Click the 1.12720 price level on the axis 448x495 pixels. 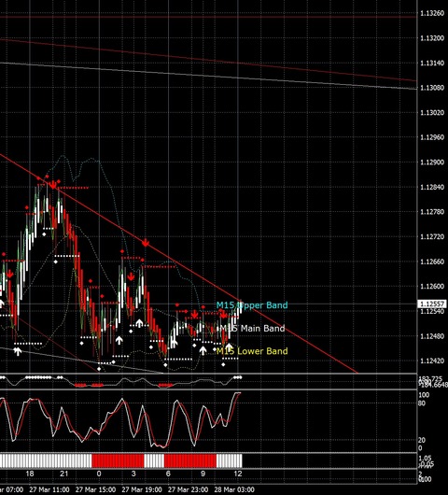pyautogui.click(x=432, y=237)
